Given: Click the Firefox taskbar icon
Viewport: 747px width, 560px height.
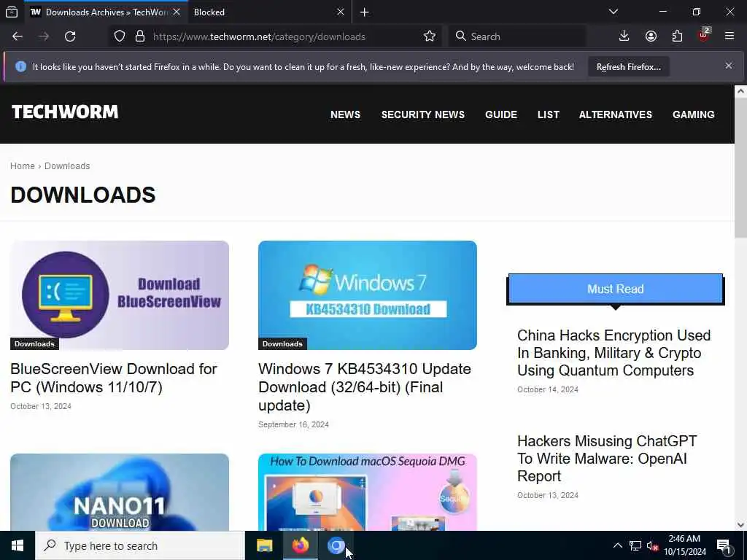Looking at the screenshot, I should [x=300, y=545].
